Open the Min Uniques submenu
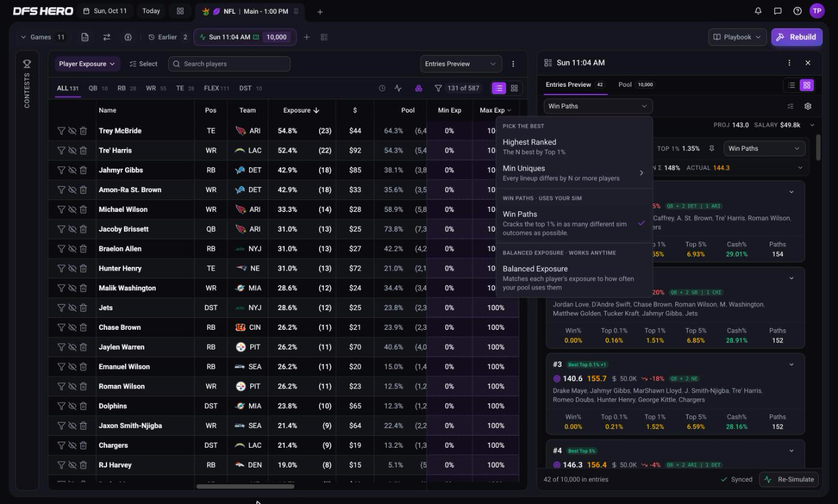 573,173
